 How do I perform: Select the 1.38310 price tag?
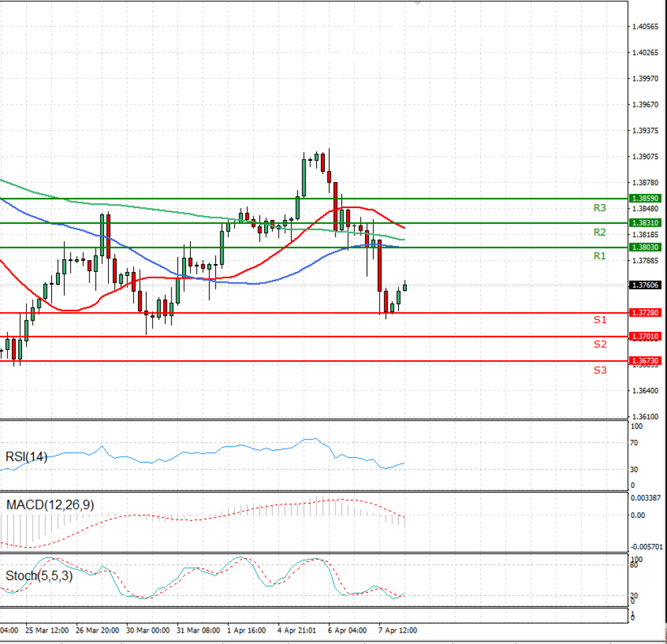[645, 223]
